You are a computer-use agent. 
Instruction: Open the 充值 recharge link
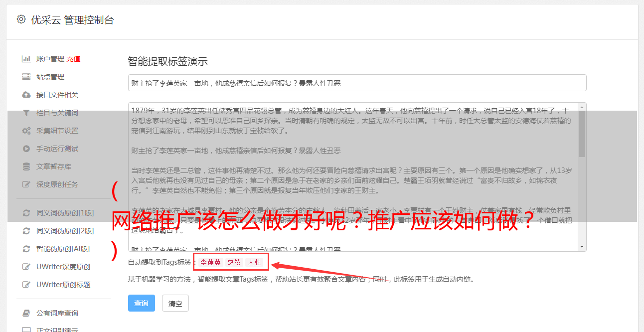click(x=73, y=59)
